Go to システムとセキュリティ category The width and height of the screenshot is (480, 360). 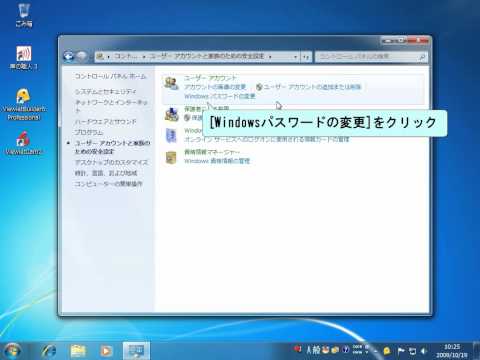(x=105, y=91)
